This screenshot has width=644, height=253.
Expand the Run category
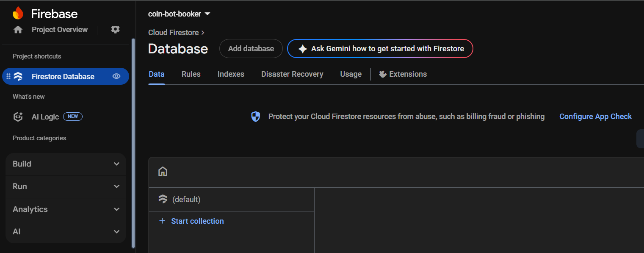click(66, 186)
